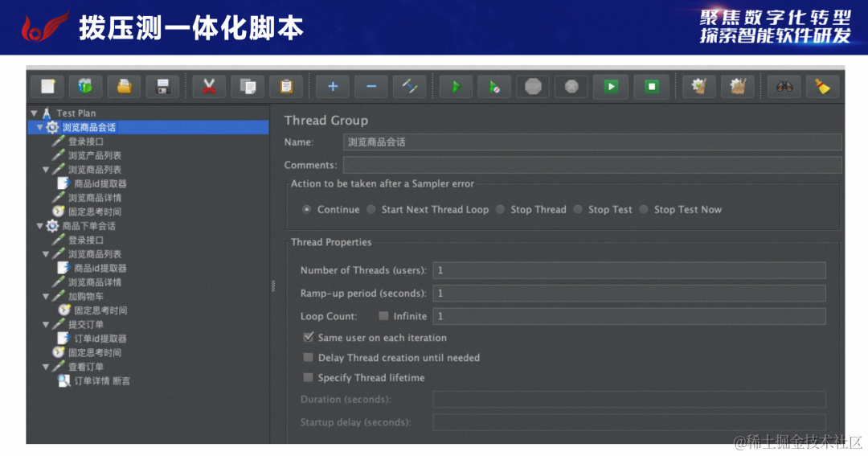
Task: Select the Continue radio button
Action: click(x=307, y=209)
